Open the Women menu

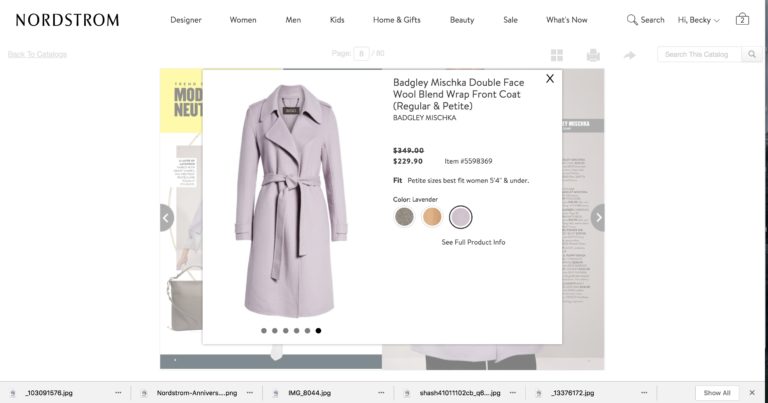(x=243, y=20)
